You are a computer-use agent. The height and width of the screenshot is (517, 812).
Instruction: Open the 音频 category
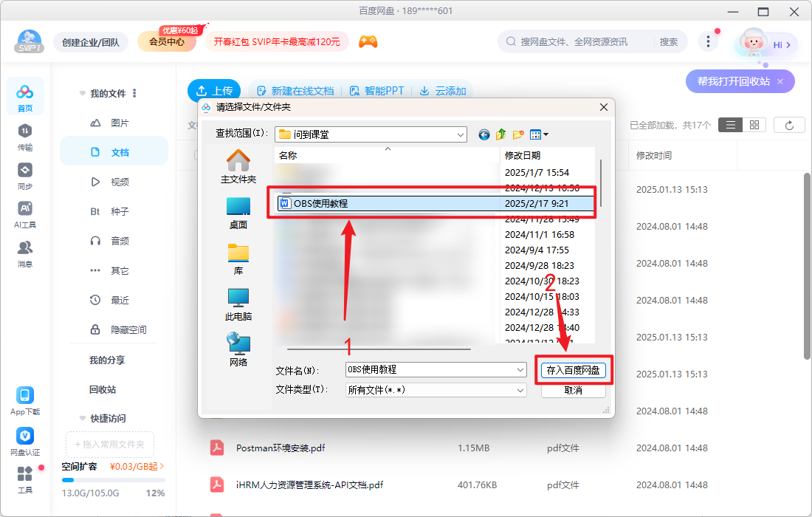[x=114, y=241]
